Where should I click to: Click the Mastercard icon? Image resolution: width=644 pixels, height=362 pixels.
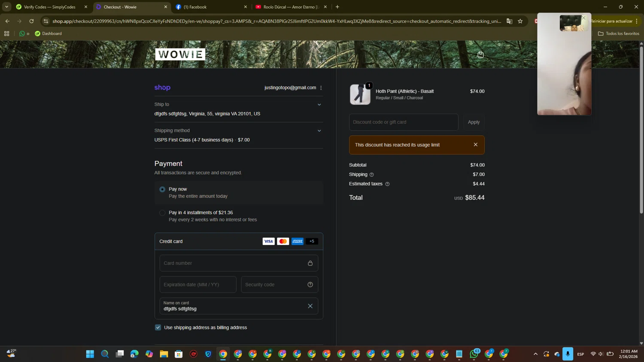click(x=283, y=241)
